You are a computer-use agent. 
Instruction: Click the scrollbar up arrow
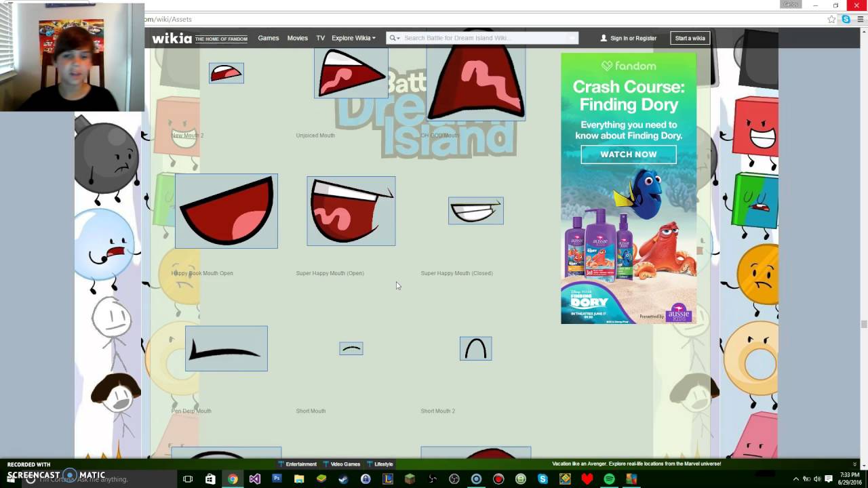pos(863,33)
